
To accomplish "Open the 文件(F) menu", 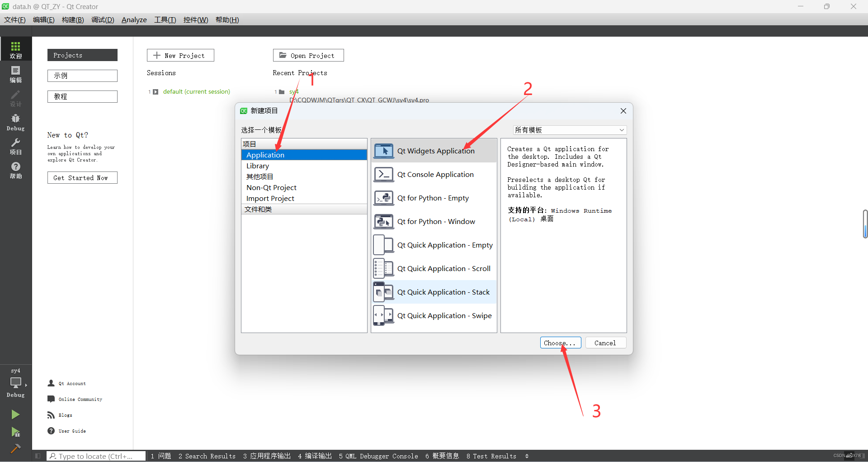I will (x=15, y=20).
